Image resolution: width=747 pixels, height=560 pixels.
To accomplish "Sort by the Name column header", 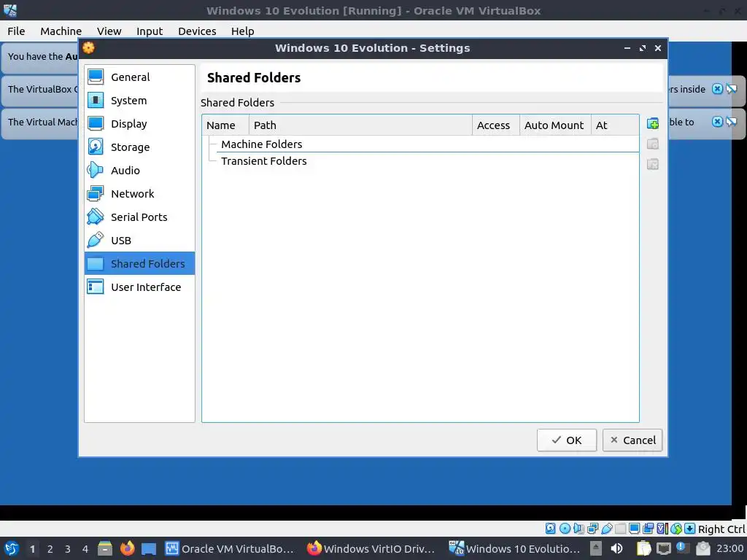I will click(x=225, y=125).
